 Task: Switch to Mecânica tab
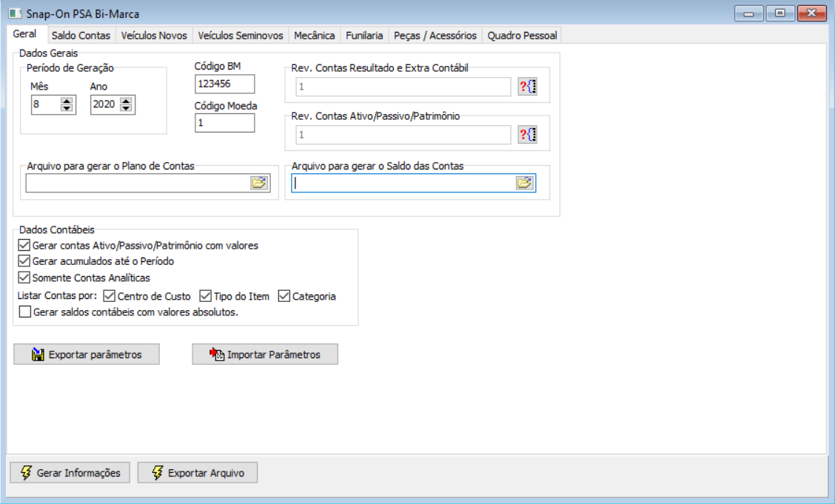(x=314, y=36)
